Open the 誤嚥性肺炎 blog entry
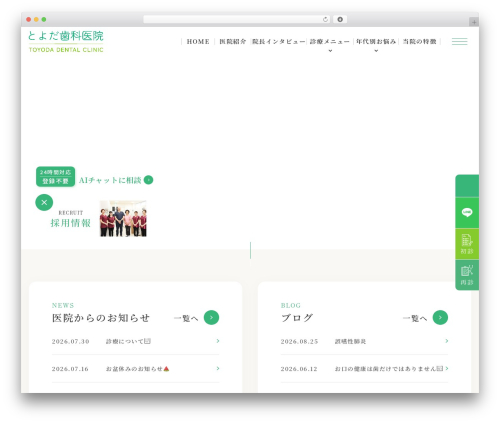Image resolution: width=500 pixels, height=423 pixels. [x=350, y=341]
